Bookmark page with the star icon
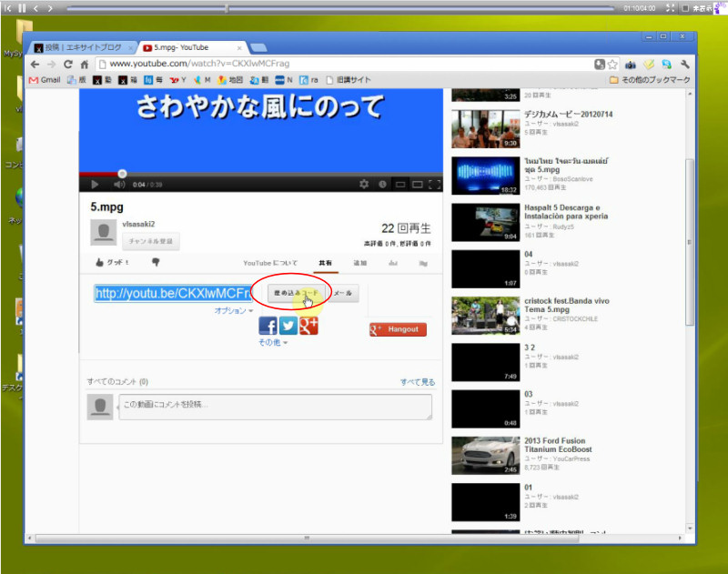The height and width of the screenshot is (574, 728). pyautogui.click(x=612, y=64)
